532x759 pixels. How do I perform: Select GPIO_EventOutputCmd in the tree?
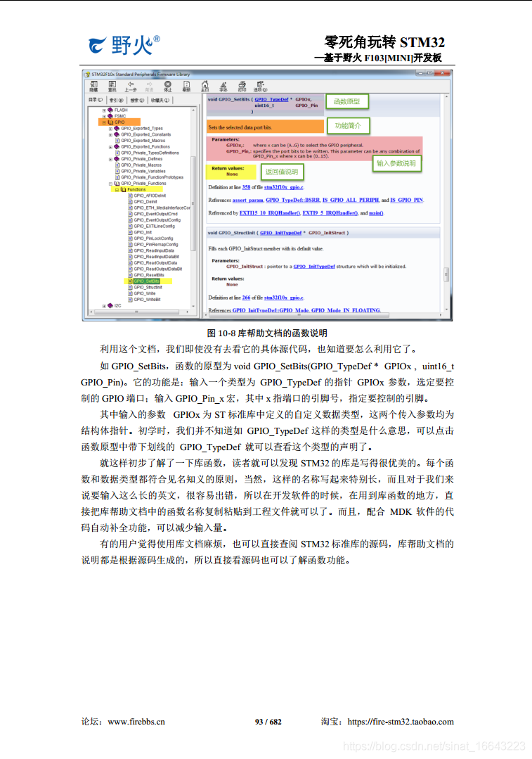[156, 214]
